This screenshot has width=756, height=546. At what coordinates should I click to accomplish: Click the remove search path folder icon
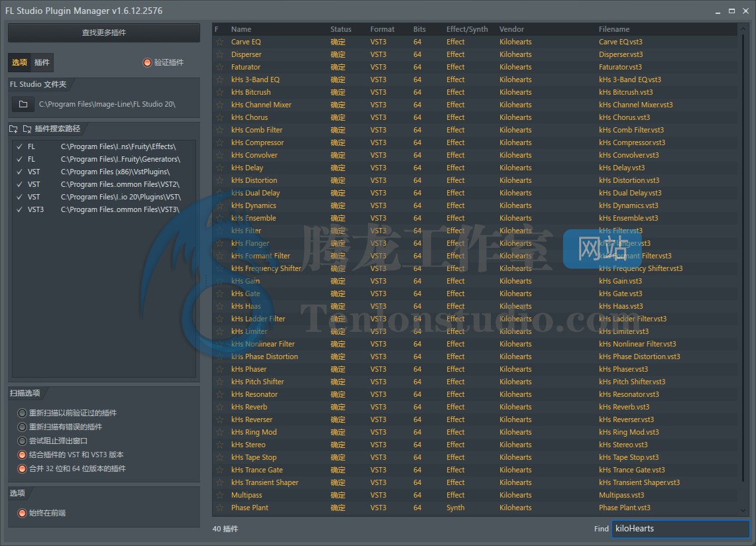[x=27, y=129]
